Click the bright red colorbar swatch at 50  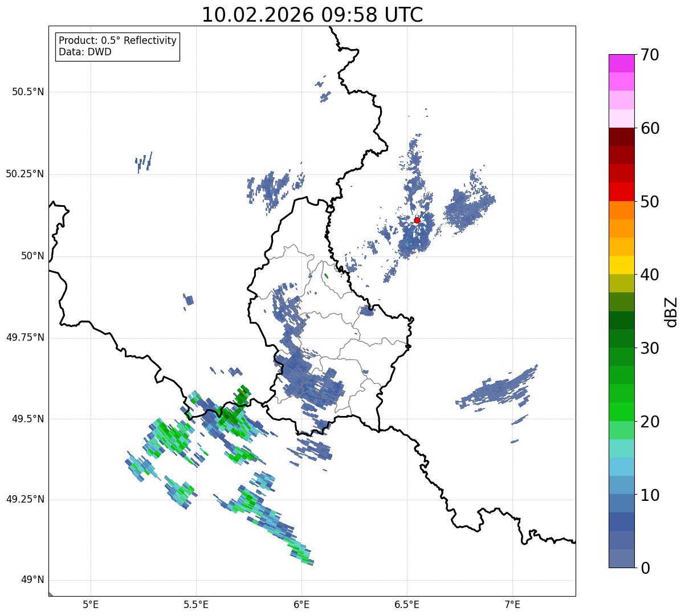pos(621,192)
